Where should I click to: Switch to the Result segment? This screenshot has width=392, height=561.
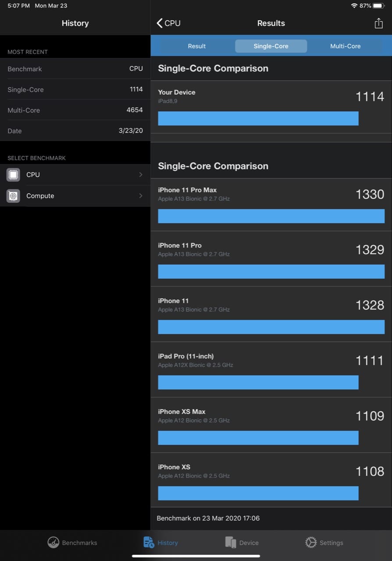point(197,46)
